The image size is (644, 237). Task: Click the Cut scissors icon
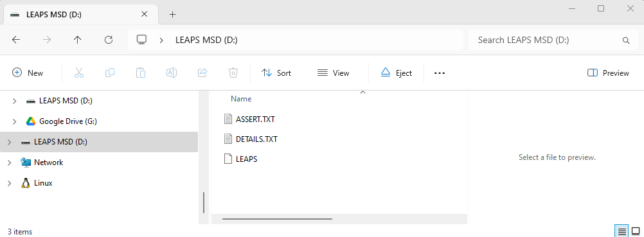pyautogui.click(x=79, y=73)
